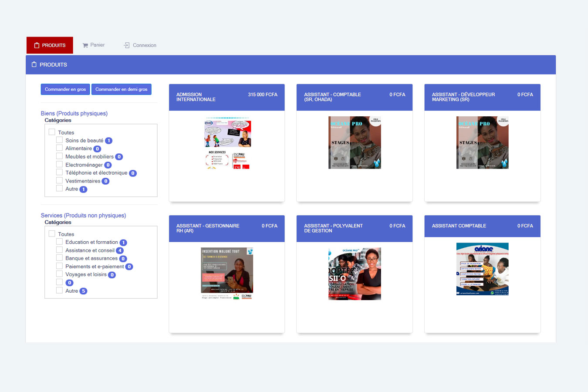Check the Toutes box under Biens categories
Screen dimensions: 588x392
(52, 132)
